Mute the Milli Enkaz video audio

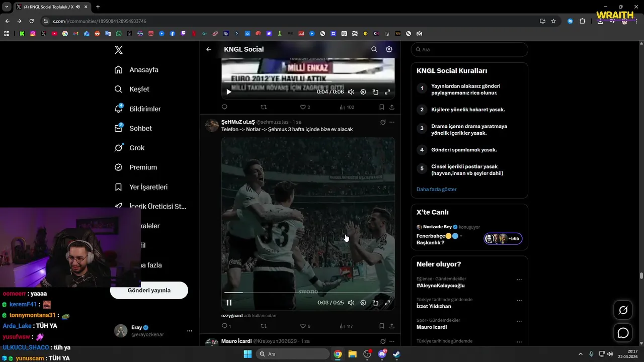(351, 92)
